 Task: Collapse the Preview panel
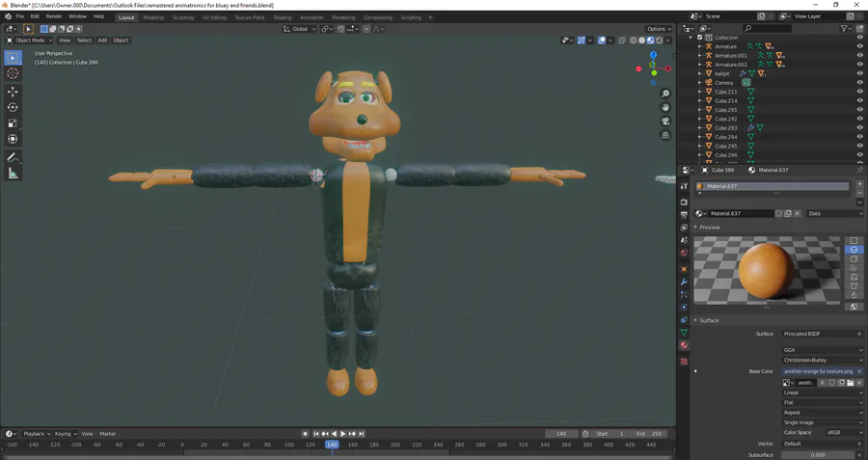tap(695, 228)
